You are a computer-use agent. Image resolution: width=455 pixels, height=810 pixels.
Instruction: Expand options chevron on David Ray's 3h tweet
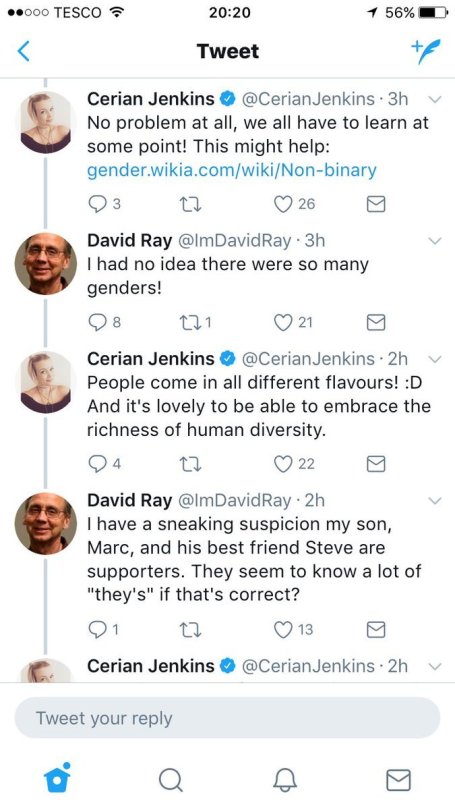(x=435, y=241)
